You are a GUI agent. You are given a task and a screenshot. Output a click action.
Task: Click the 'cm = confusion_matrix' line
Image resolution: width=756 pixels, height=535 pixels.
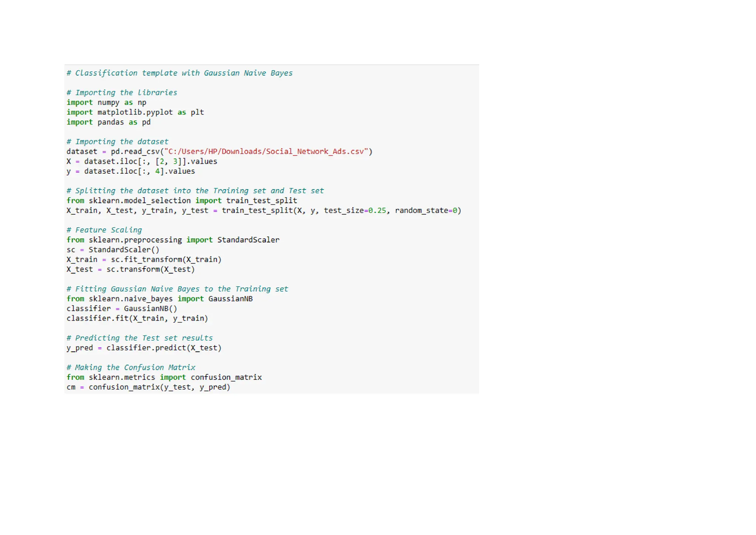point(148,387)
